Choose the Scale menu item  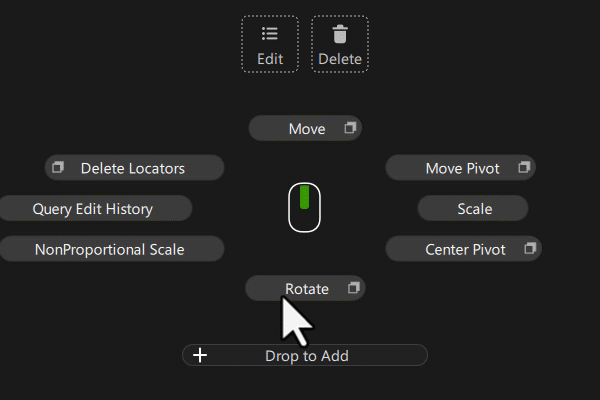[474, 208]
